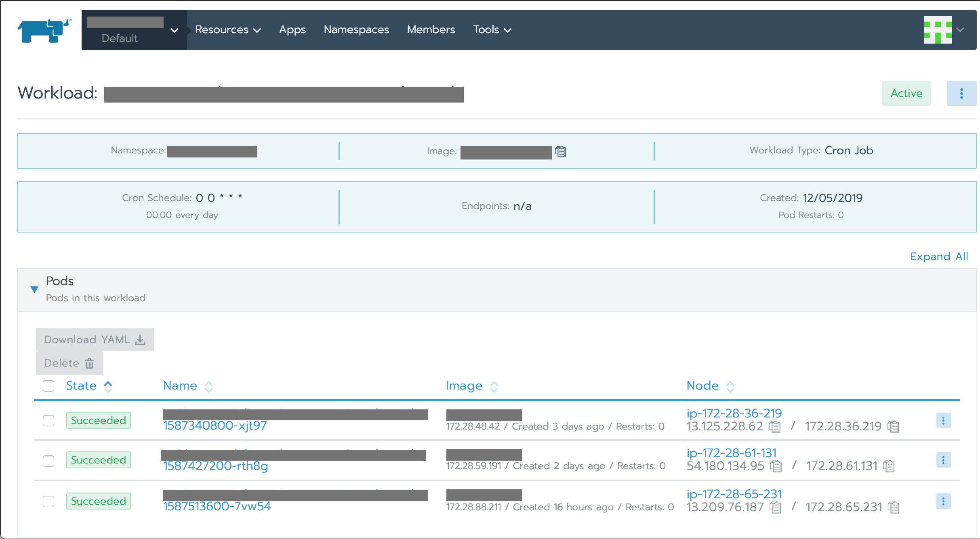The height and width of the screenshot is (539, 980).
Task: Expand the user menu chevron
Action: [x=961, y=30]
